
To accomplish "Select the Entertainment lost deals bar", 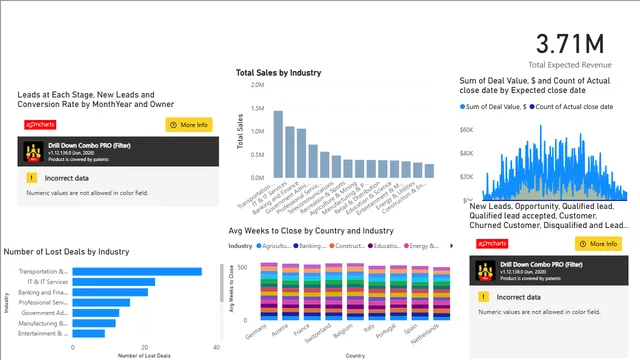I will (x=89, y=333).
